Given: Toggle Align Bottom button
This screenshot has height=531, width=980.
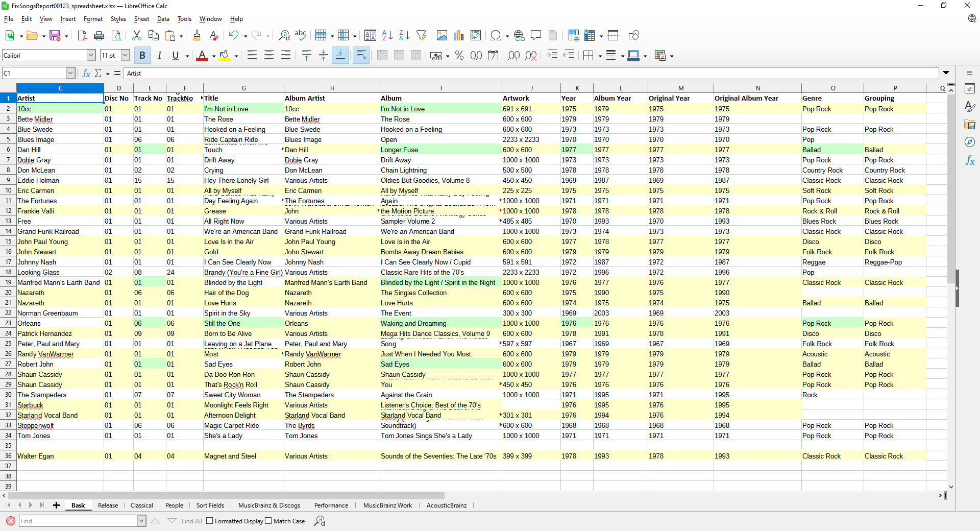Looking at the screenshot, I should (340, 56).
